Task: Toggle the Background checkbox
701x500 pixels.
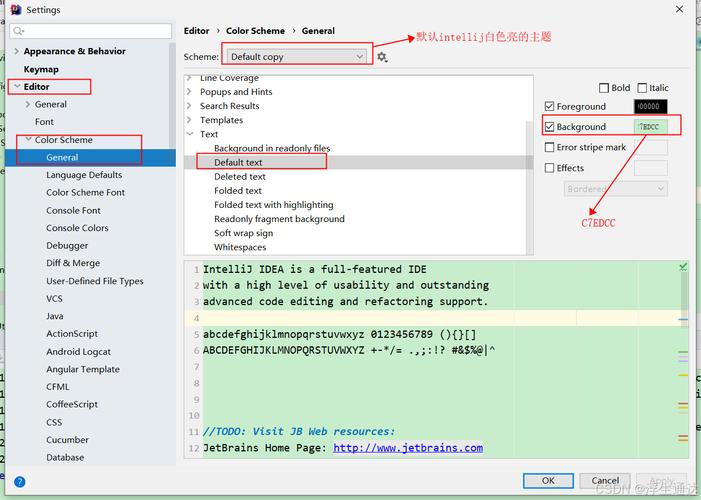Action: click(x=549, y=127)
